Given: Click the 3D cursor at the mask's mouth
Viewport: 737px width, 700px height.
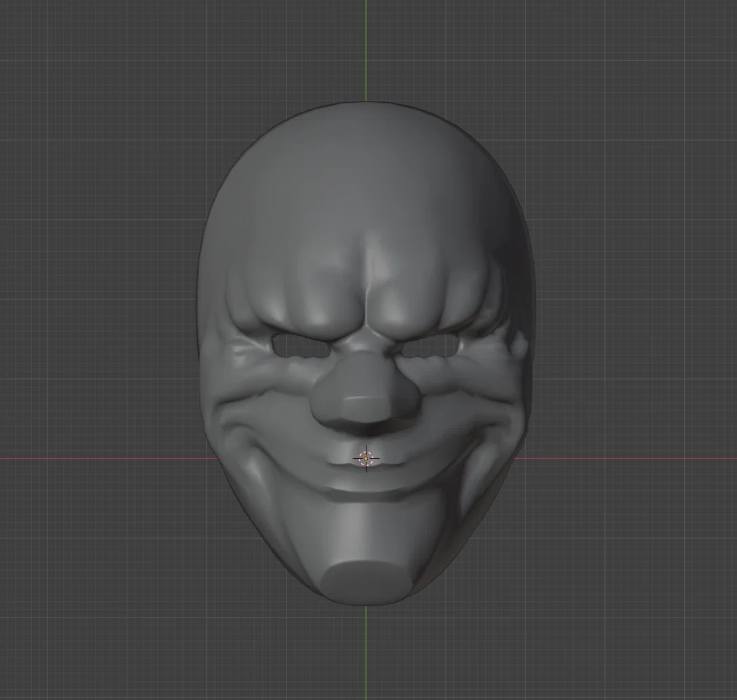Looking at the screenshot, I should coord(366,458).
